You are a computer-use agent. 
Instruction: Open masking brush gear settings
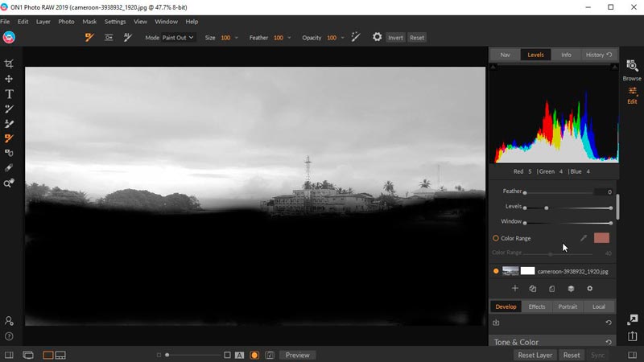pos(377,37)
